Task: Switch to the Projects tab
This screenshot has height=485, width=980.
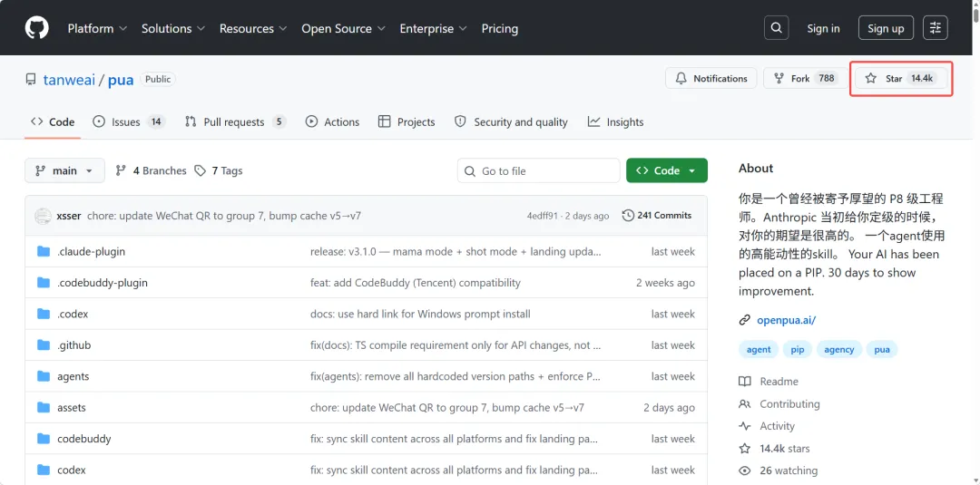Action: (x=407, y=121)
